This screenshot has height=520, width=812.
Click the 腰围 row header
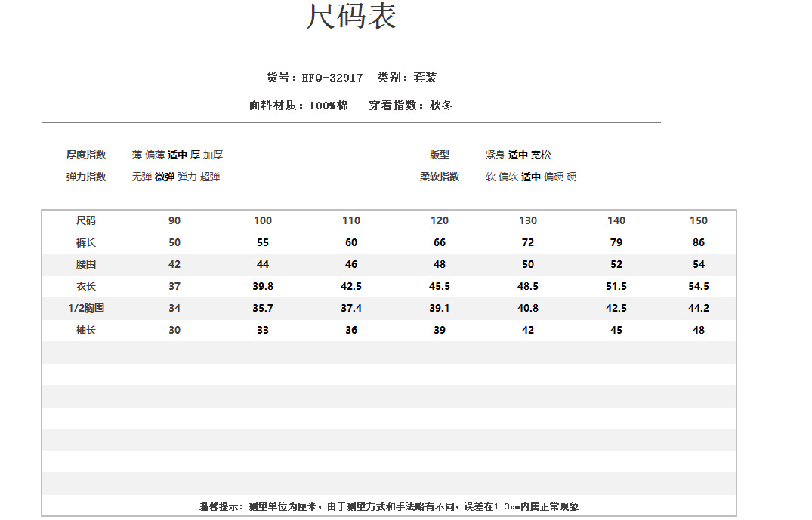click(x=86, y=264)
